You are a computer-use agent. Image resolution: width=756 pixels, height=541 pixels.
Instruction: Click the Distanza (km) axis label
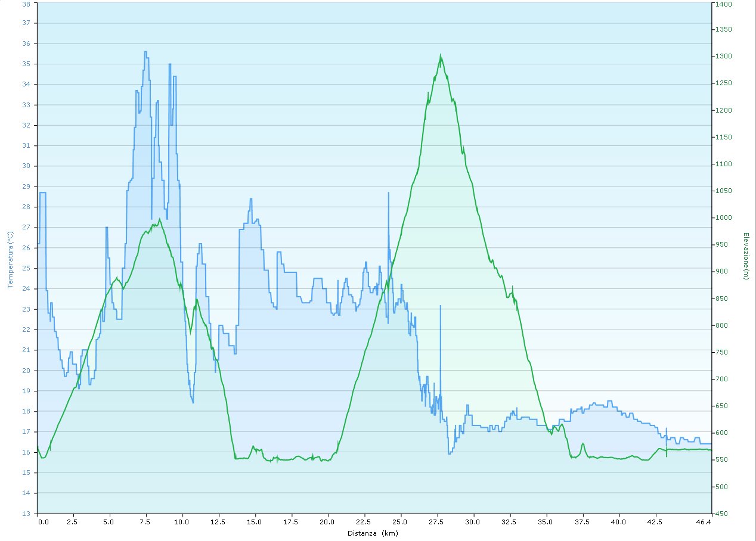(373, 534)
